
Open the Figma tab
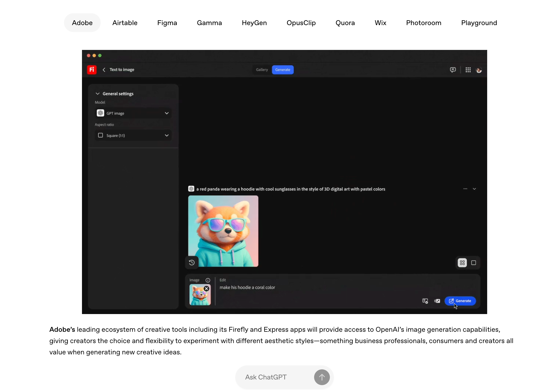tap(167, 23)
